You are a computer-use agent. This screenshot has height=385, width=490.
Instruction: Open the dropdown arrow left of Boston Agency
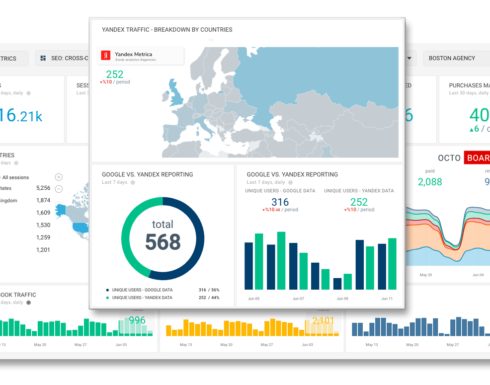[409, 58]
